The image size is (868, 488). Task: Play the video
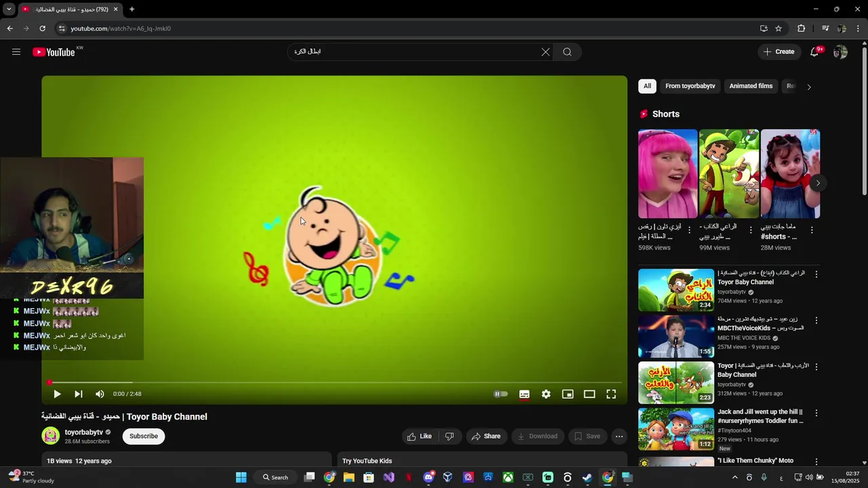[x=57, y=394]
